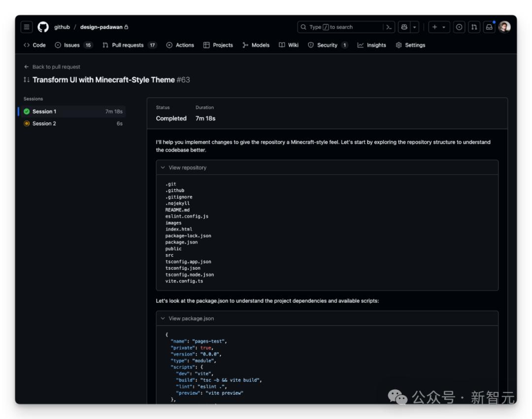The width and height of the screenshot is (532, 419).
Task: Switch to the Actions tab
Action: [x=180, y=45]
